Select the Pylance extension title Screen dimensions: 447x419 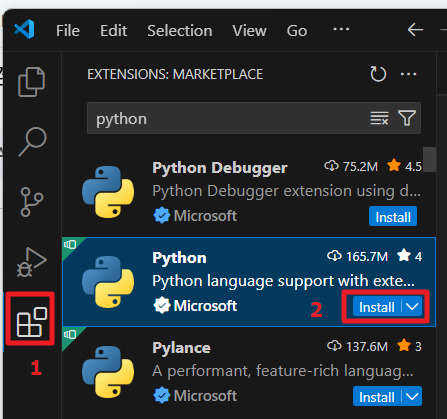pos(181,348)
